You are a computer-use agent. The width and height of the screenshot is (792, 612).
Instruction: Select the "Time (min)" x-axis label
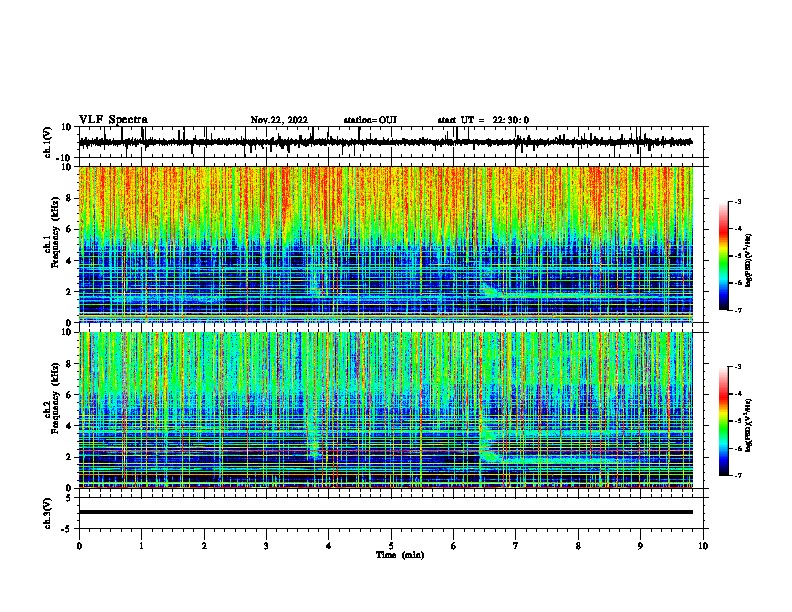click(x=400, y=555)
